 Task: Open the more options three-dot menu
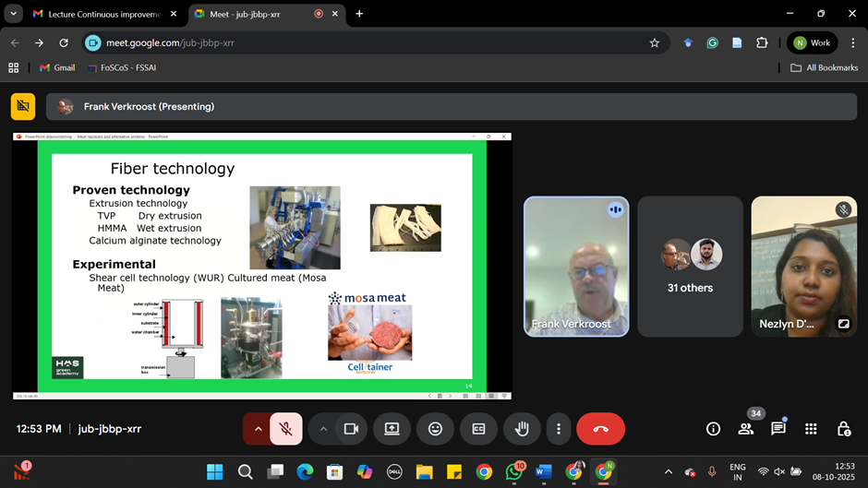click(x=558, y=429)
